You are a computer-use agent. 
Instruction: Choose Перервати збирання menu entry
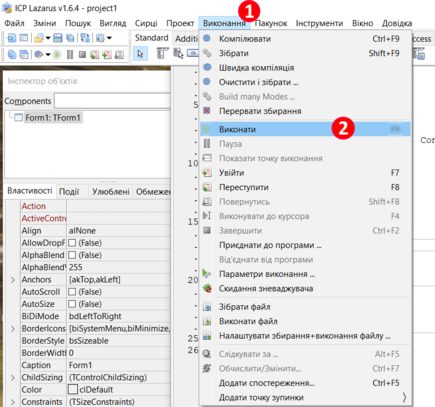pos(305,111)
